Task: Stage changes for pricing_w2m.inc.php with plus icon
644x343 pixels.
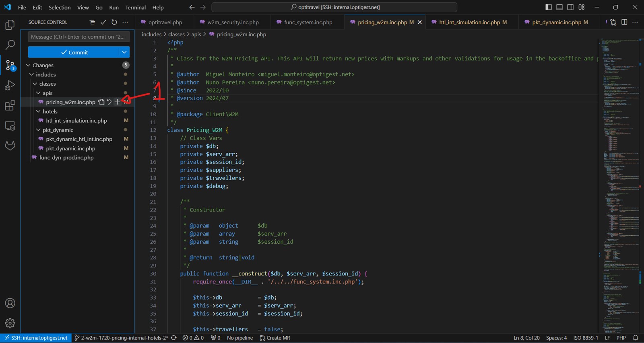Action: (117, 102)
